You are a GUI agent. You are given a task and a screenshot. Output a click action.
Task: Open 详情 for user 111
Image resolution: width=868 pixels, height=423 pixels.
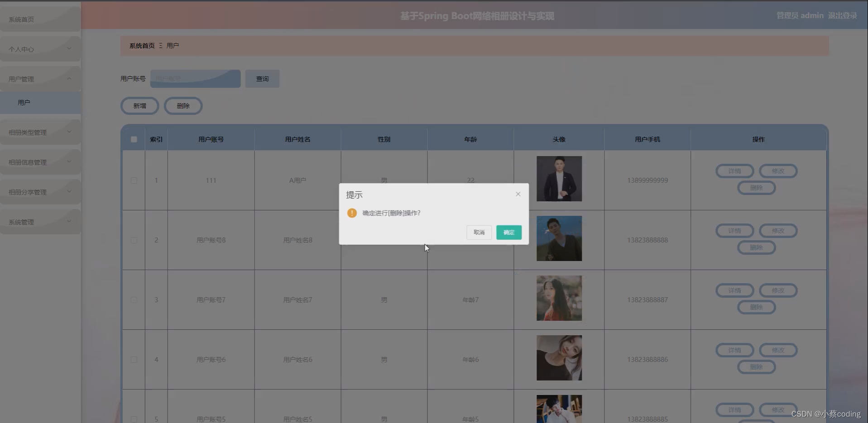[x=734, y=171]
